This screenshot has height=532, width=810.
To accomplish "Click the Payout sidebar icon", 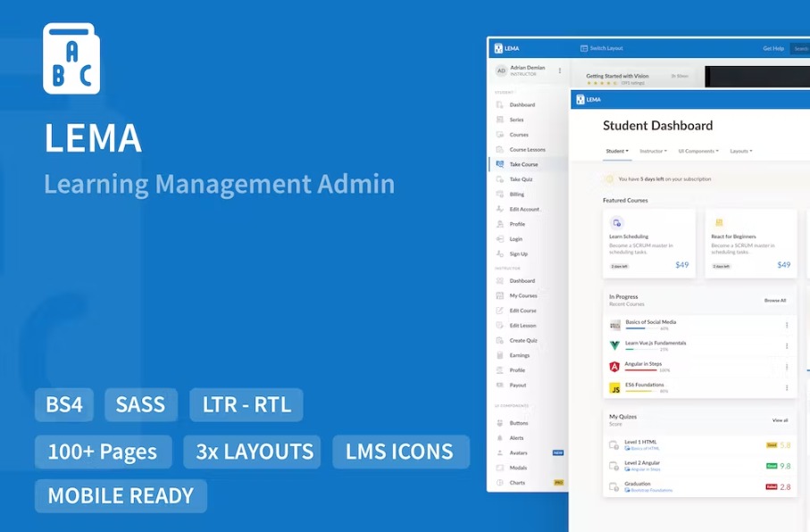I will point(499,386).
